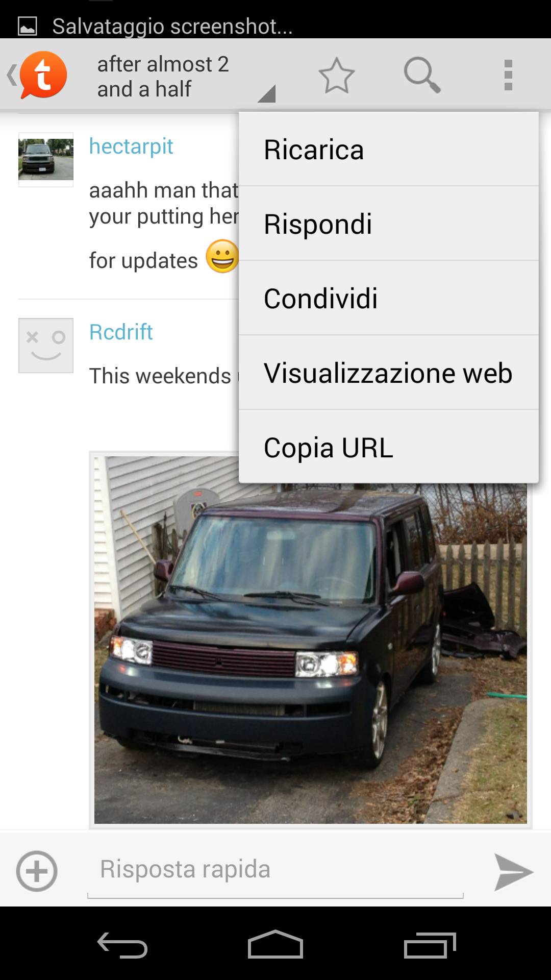Open the attached black car photo
This screenshot has width=551, height=980.
tap(310, 640)
